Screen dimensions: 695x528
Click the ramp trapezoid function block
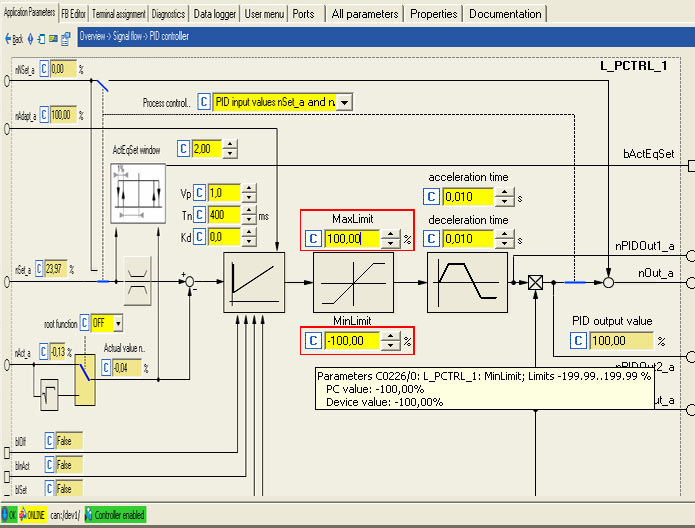point(468,282)
